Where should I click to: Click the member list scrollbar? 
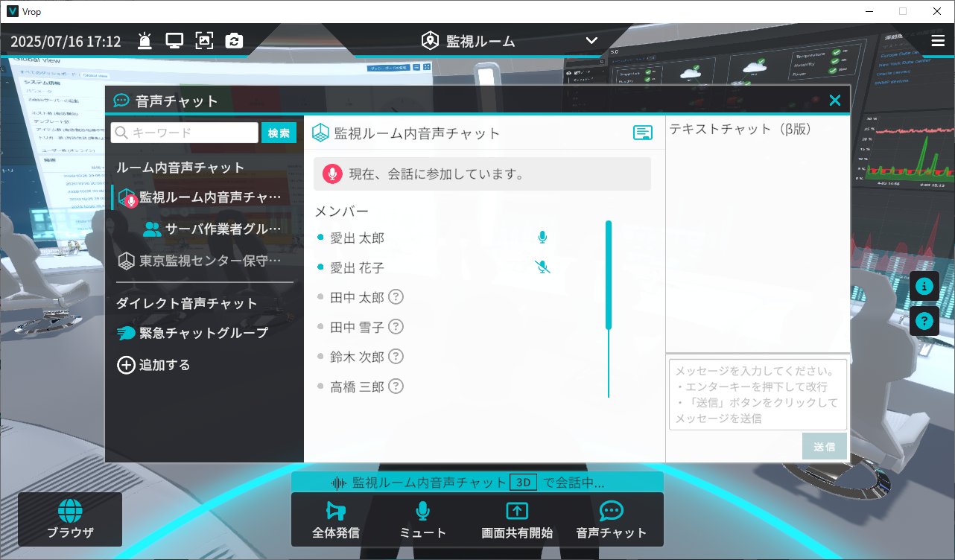[x=609, y=276]
